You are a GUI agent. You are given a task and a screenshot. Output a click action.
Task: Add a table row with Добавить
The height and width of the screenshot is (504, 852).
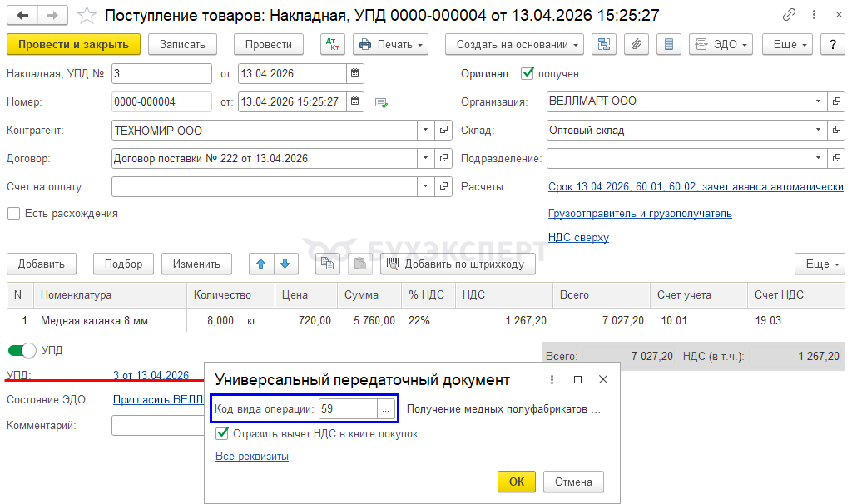click(x=42, y=264)
